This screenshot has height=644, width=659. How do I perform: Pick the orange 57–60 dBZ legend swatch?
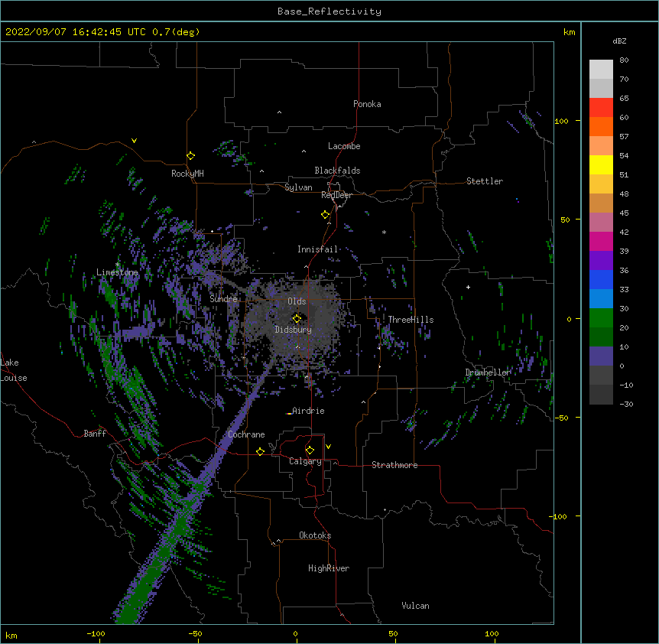tap(601, 126)
